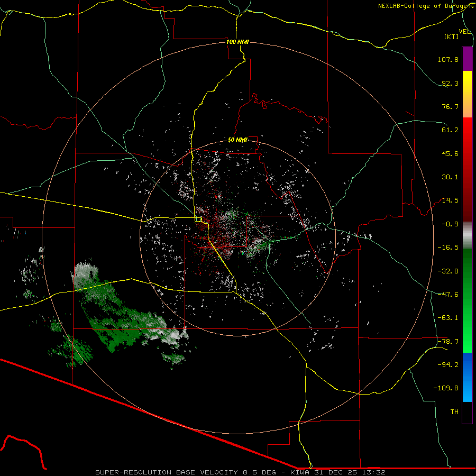Click the 107.8 value on the velocity scale

coord(448,59)
